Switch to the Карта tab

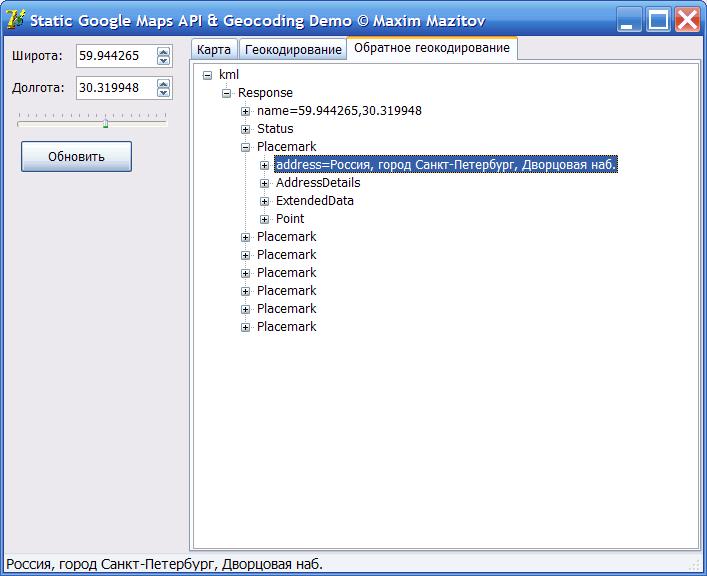[x=214, y=49]
